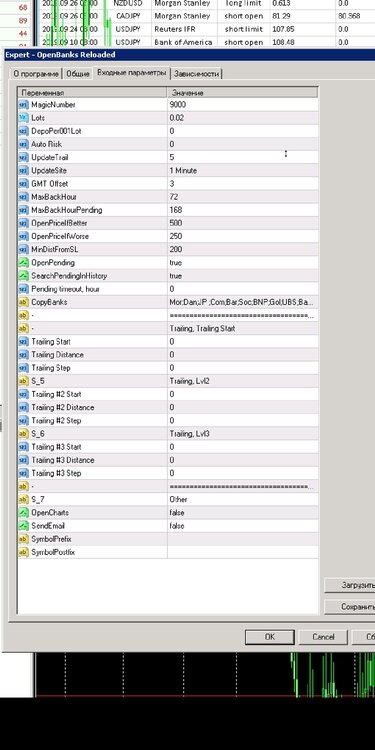
Task: Click the SymbolPrefix string icon
Action: [23, 539]
